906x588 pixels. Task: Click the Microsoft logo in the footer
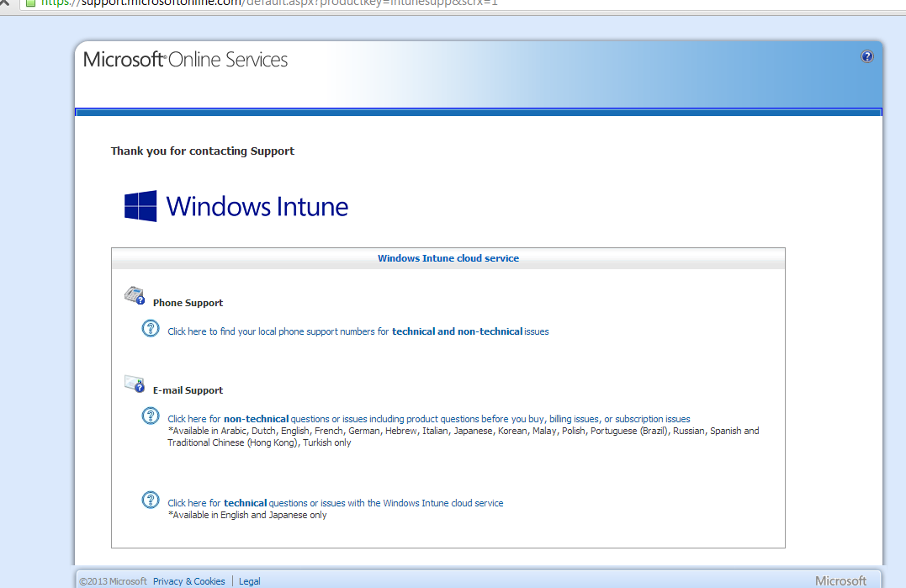coord(841,580)
